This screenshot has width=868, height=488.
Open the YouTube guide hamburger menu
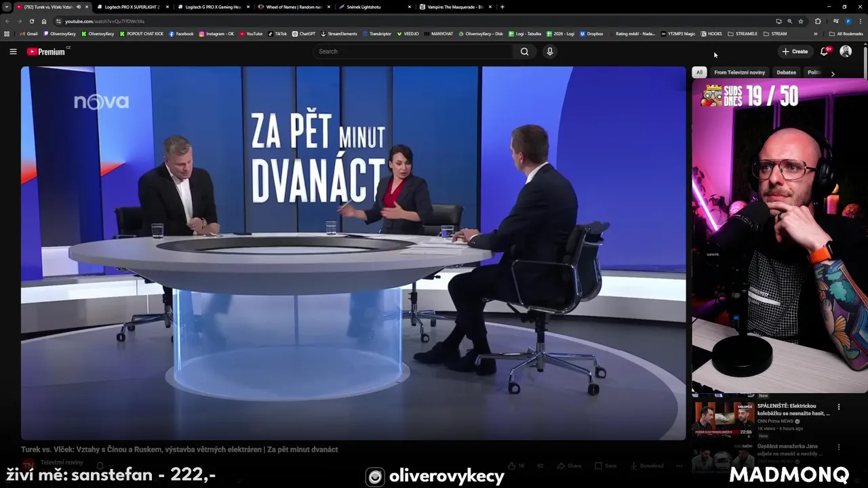pyautogui.click(x=13, y=52)
